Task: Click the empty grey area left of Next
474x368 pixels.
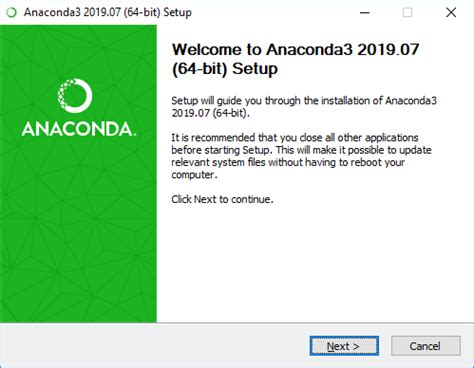Action: pyautogui.click(x=153, y=346)
